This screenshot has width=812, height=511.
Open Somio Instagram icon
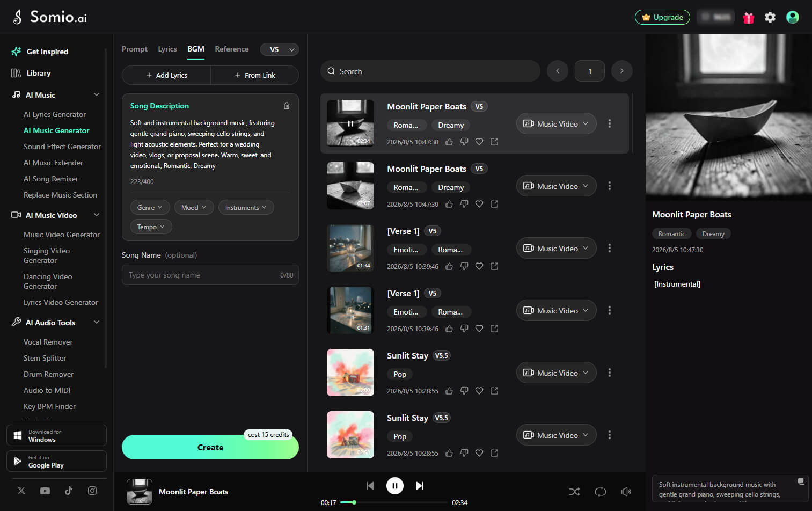(92, 490)
